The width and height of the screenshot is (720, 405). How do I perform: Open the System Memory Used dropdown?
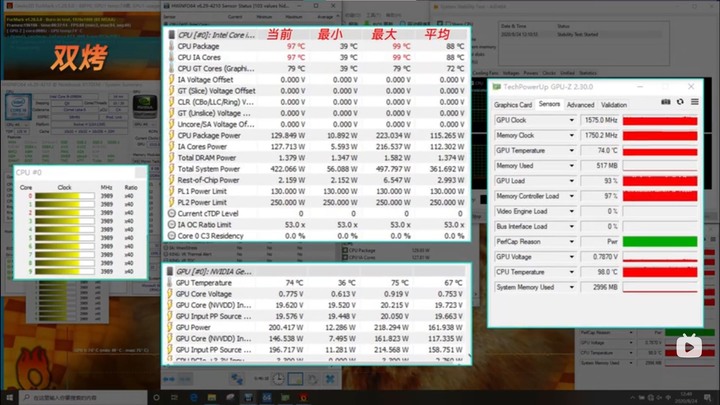tap(571, 287)
